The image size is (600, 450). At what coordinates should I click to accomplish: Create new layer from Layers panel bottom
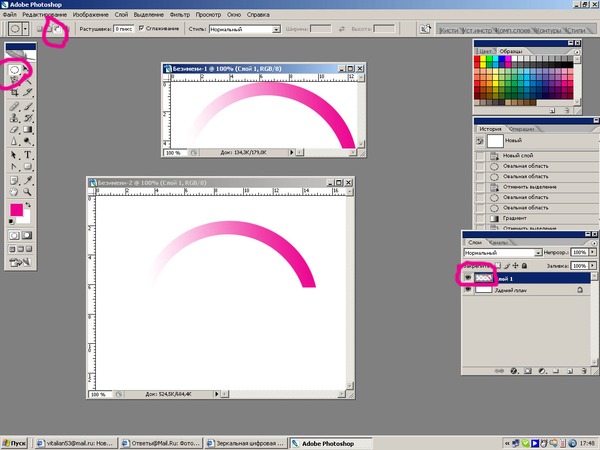click(x=569, y=371)
